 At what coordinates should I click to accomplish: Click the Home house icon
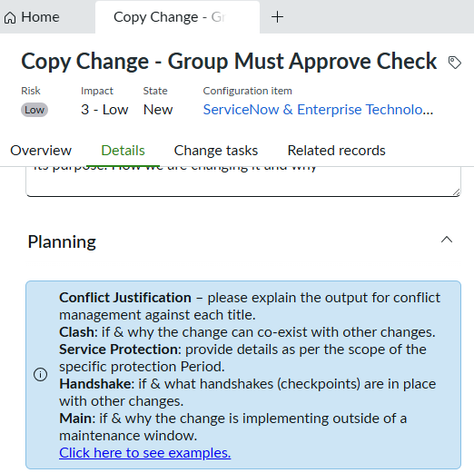(x=10, y=17)
